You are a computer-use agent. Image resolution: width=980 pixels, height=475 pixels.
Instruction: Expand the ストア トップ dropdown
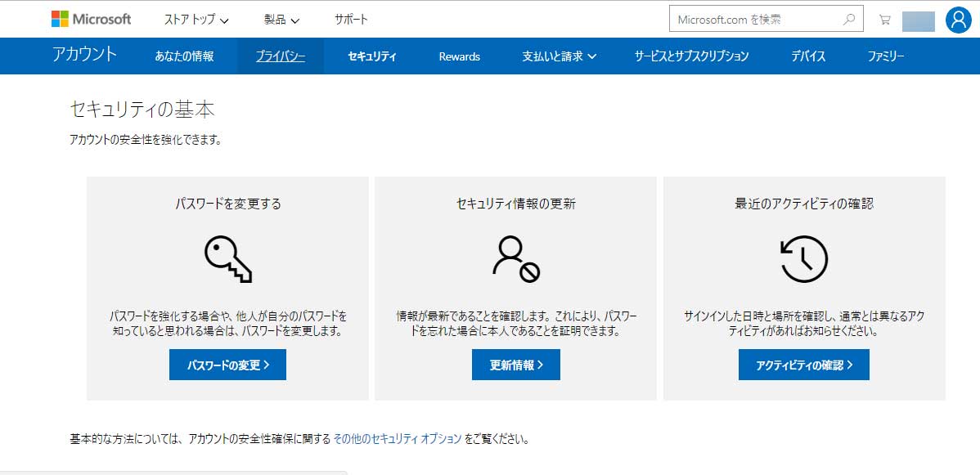(x=196, y=20)
